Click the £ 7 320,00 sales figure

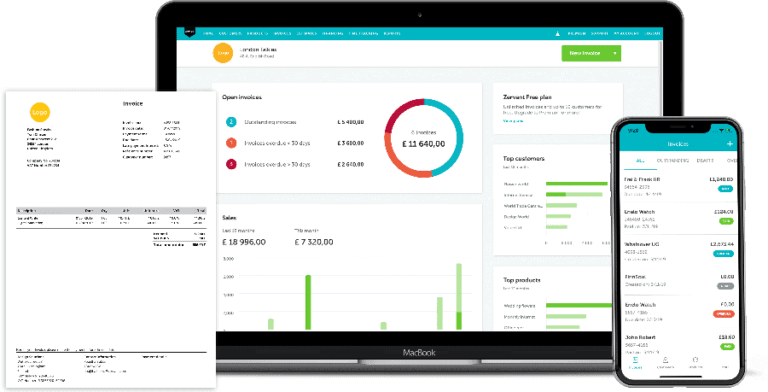coord(314,242)
